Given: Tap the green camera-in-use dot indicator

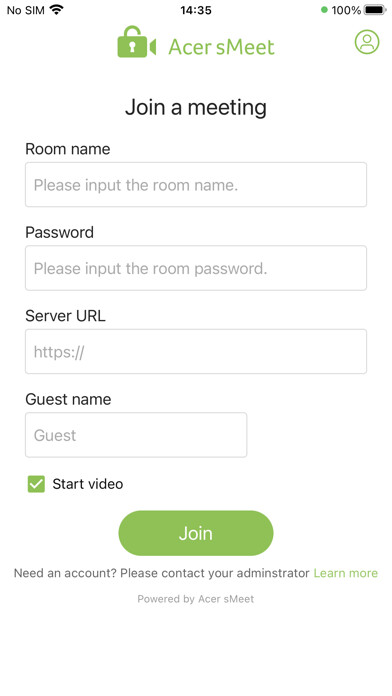Looking at the screenshot, I should point(324,10).
